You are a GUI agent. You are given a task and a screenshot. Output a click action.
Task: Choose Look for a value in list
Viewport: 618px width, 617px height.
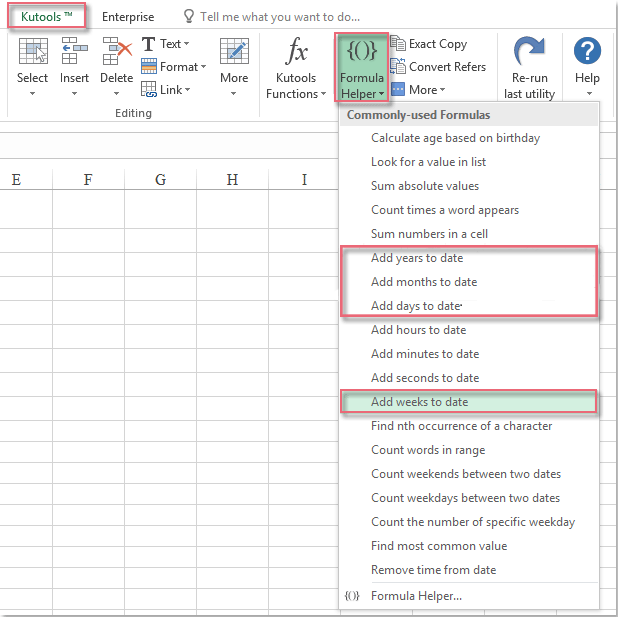coord(469,162)
